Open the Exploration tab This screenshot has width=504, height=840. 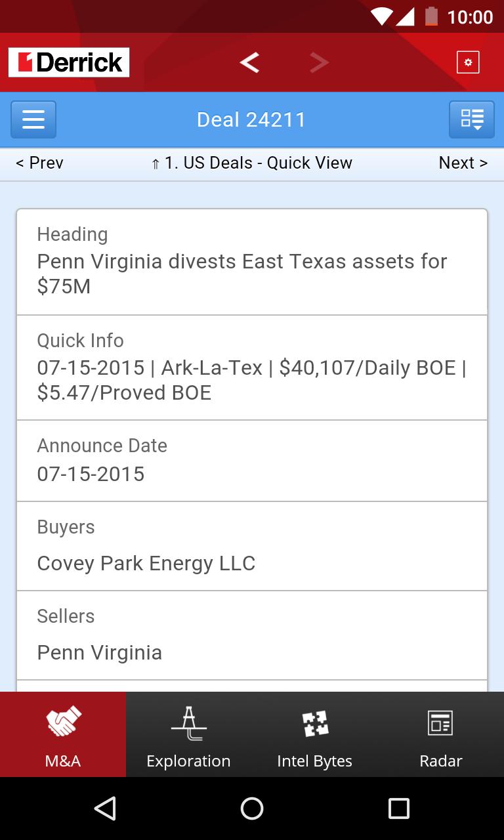click(189, 734)
